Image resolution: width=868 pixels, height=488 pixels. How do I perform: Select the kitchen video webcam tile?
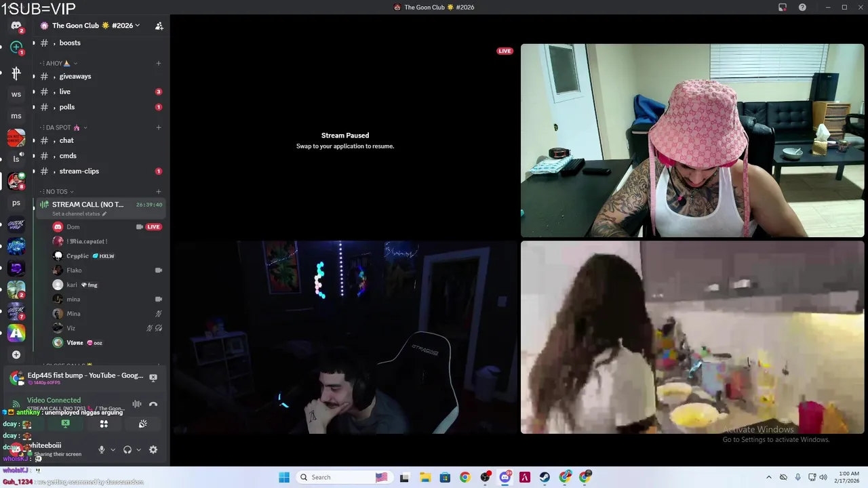point(692,338)
